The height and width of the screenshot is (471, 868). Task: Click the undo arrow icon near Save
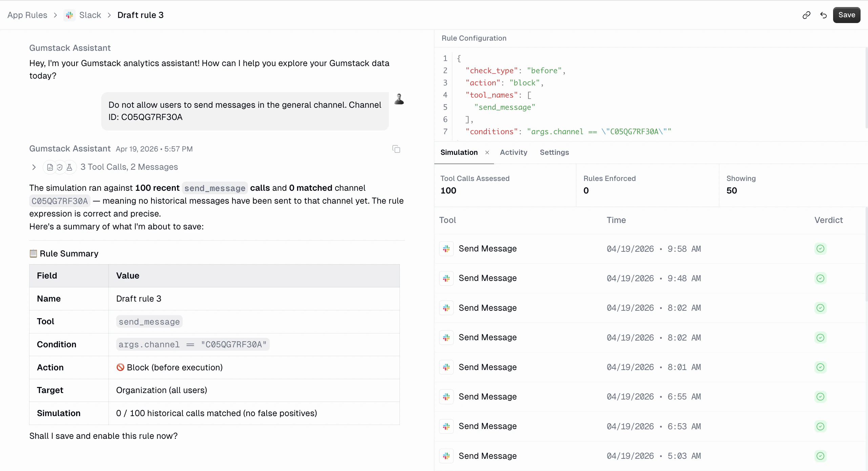click(x=823, y=15)
